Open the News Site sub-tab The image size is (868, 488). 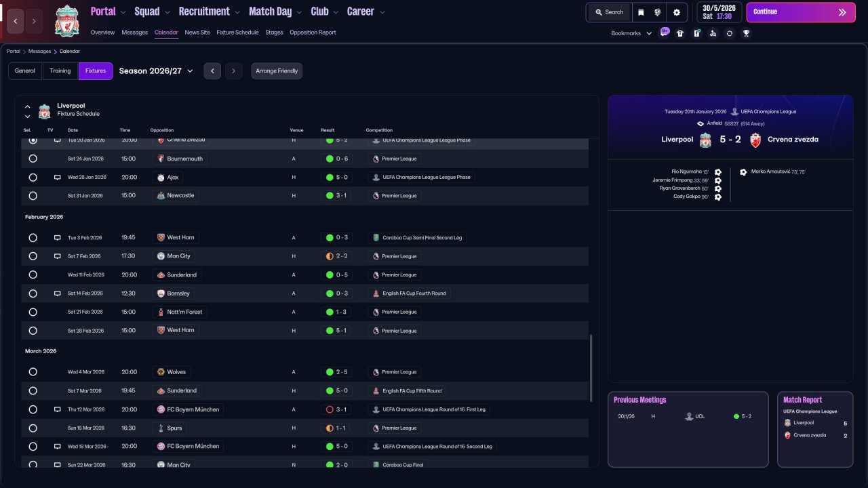(197, 33)
